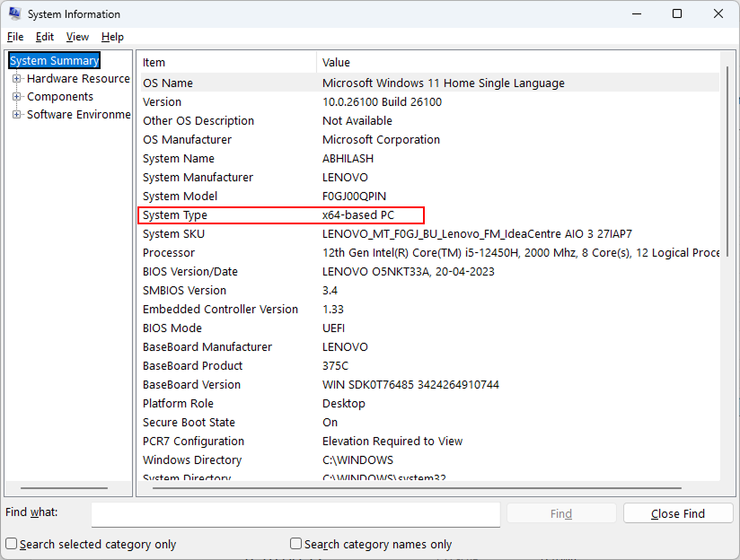Select the BaseBoard Version row
The width and height of the screenshot is (740, 560).
coord(429,385)
